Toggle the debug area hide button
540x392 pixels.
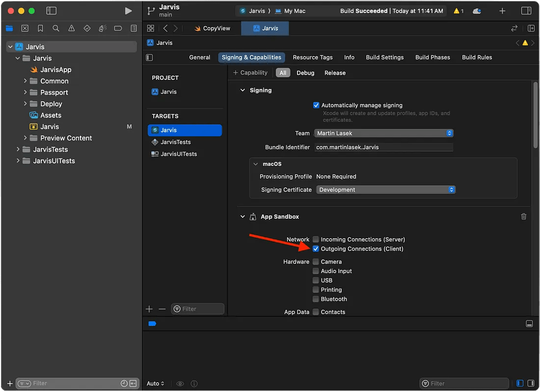click(x=529, y=324)
